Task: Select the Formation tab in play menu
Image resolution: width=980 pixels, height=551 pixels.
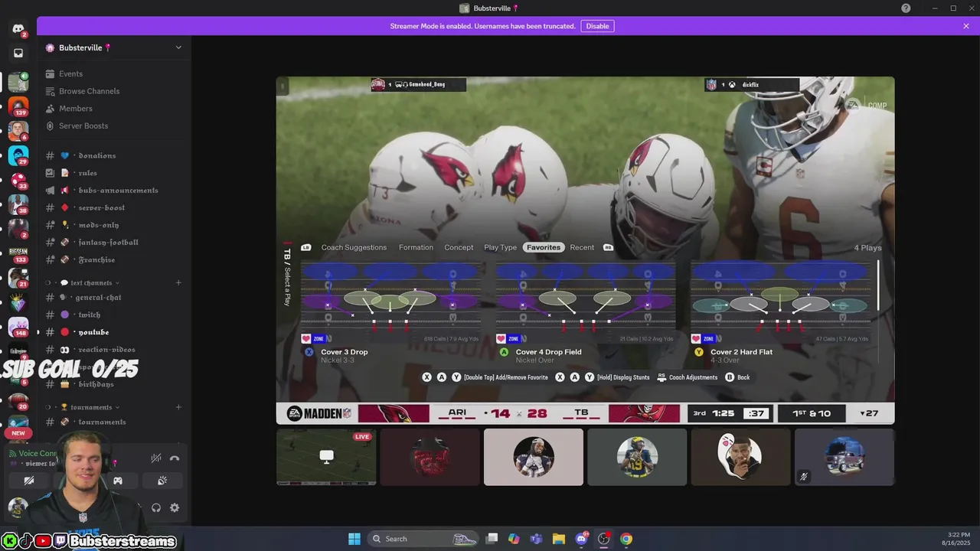Action: 416,247
